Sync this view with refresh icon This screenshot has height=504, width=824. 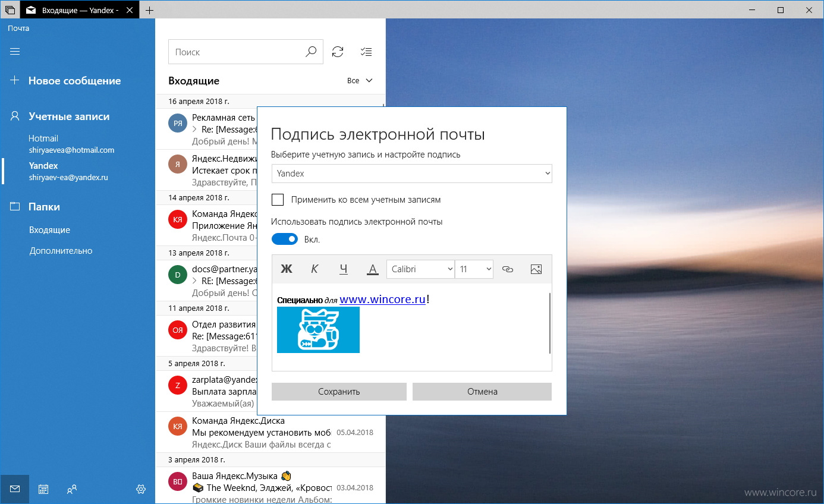(338, 52)
